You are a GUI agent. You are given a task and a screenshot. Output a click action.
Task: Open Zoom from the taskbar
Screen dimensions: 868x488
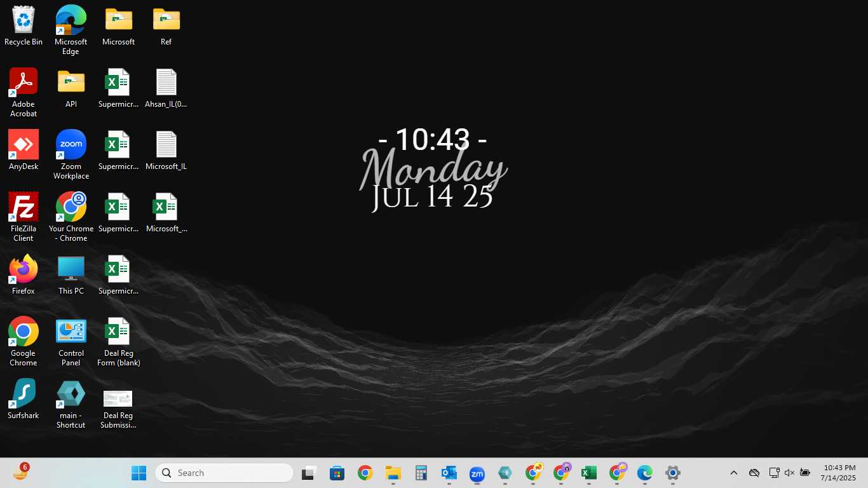click(477, 473)
